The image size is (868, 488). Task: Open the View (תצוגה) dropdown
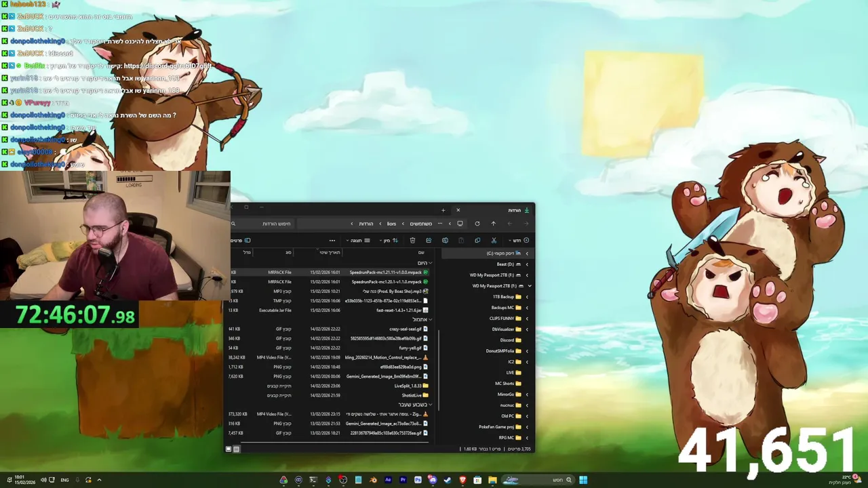(359, 241)
